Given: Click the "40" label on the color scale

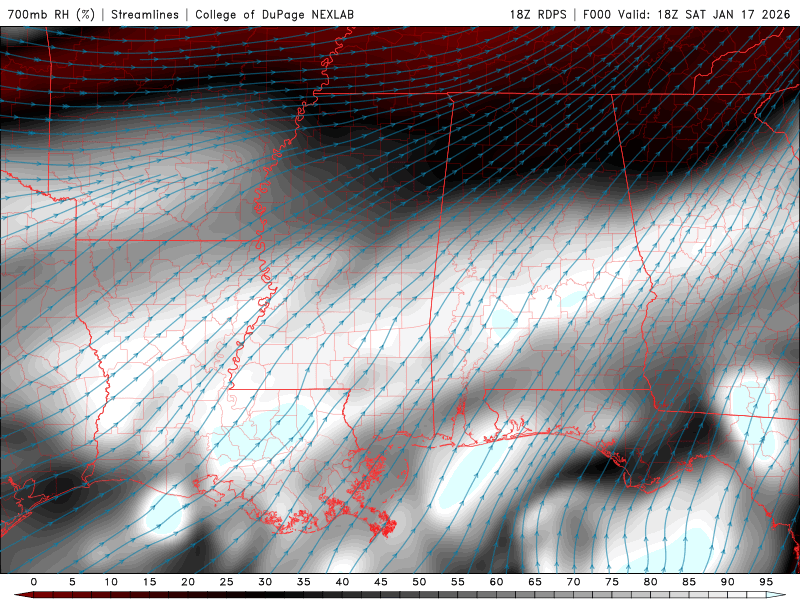Looking at the screenshot, I should click(342, 582).
